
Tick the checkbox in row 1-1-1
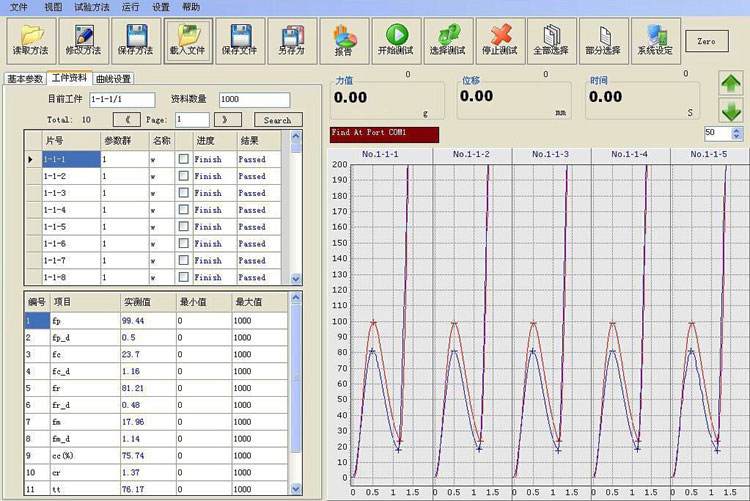point(183,159)
